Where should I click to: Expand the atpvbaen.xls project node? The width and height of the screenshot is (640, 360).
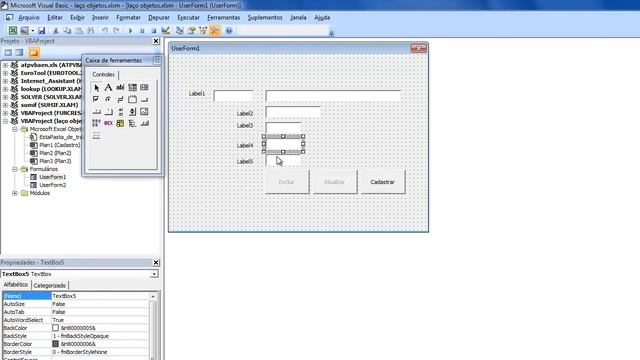pos(5,65)
